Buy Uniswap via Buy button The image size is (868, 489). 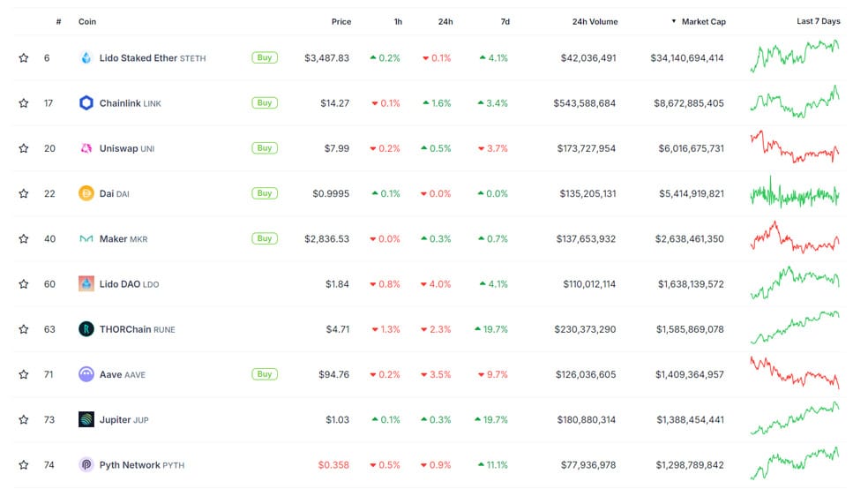(x=265, y=148)
